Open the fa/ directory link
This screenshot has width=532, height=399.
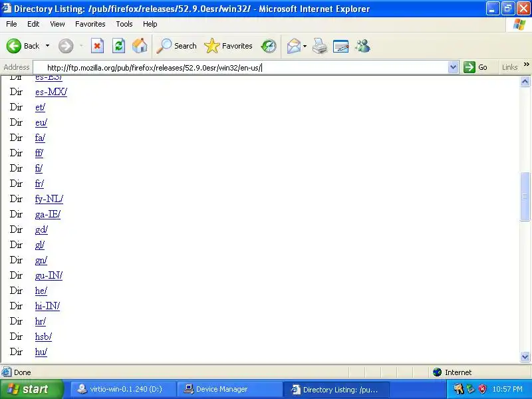(x=40, y=138)
